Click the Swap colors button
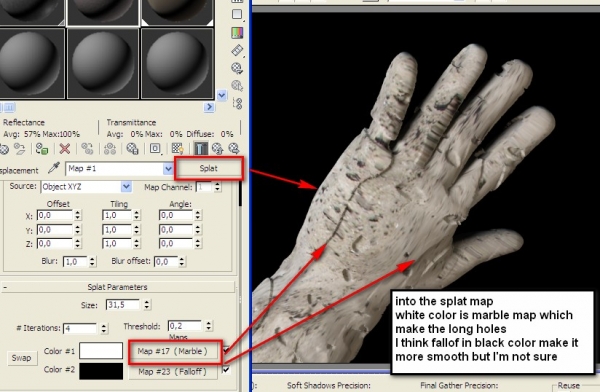600x392 pixels. pos(21,358)
